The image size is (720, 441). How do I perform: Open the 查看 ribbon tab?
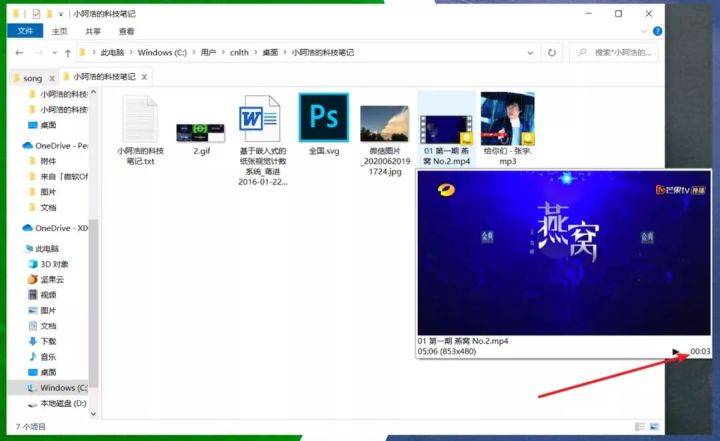tap(126, 31)
